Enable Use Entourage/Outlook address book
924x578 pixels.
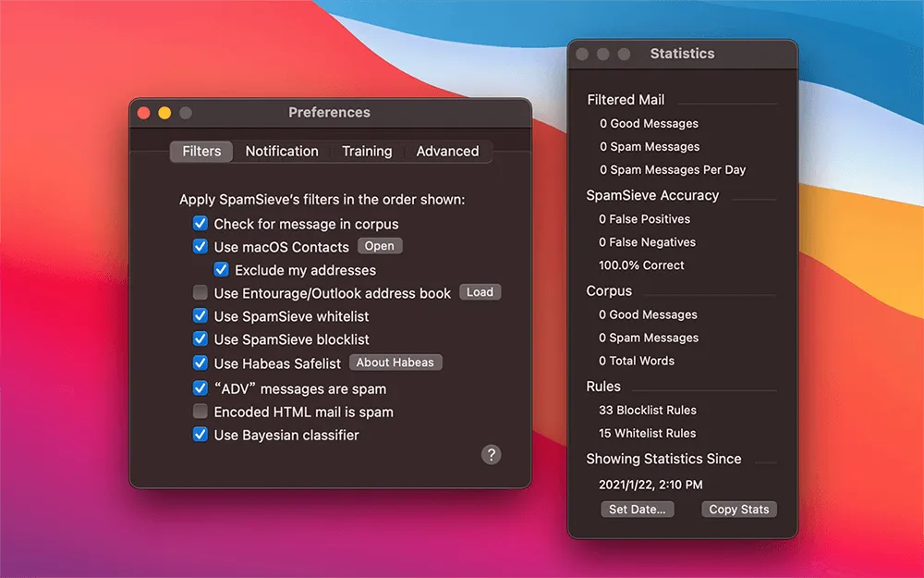point(200,293)
